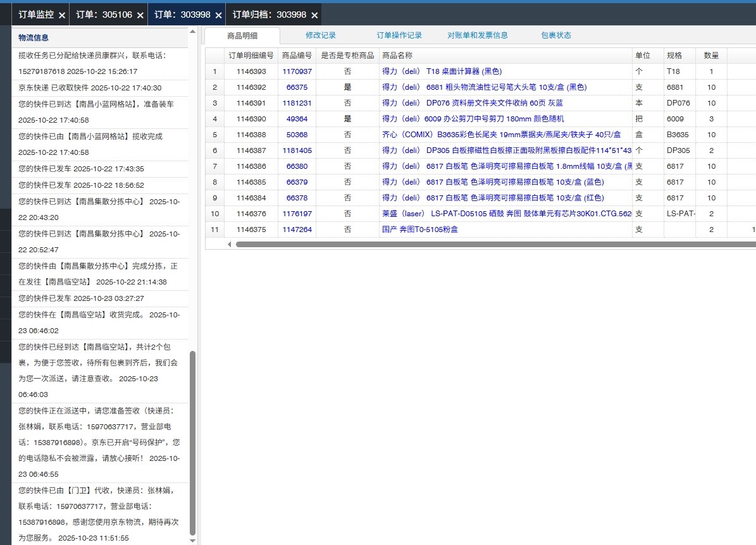This screenshot has width=756, height=545.
Task: Click the logistics panel scroll-down arrow
Action: point(193,540)
